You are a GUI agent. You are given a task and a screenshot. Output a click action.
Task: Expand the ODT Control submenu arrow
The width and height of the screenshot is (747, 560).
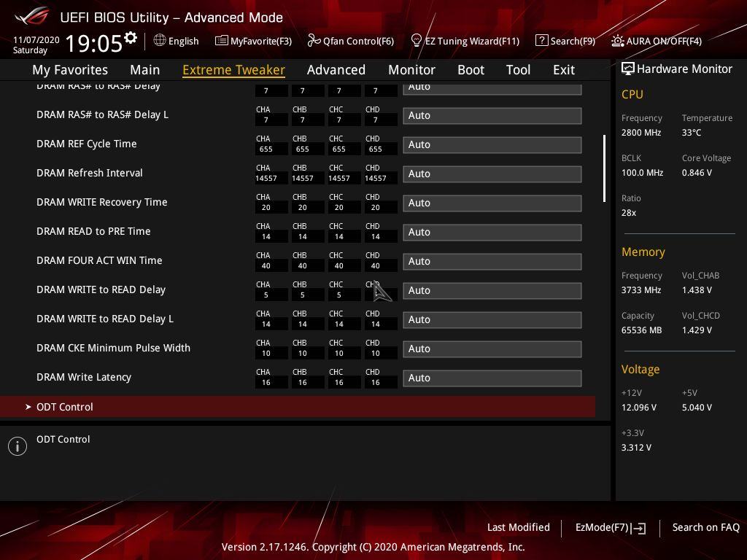pyautogui.click(x=28, y=407)
